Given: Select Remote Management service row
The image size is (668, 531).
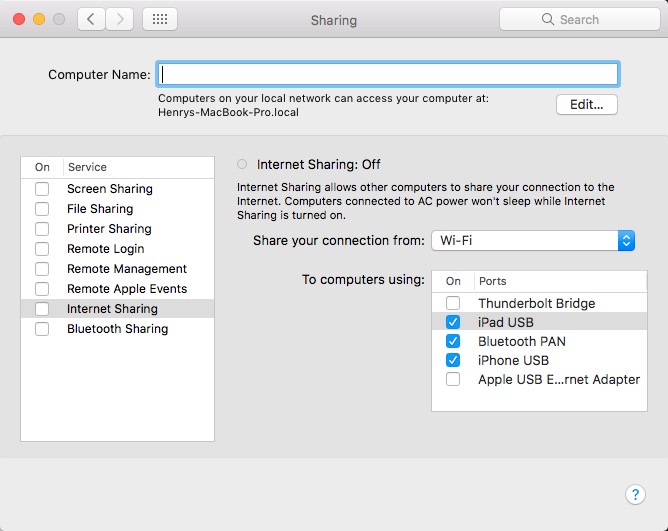Looking at the screenshot, I should coord(126,269).
